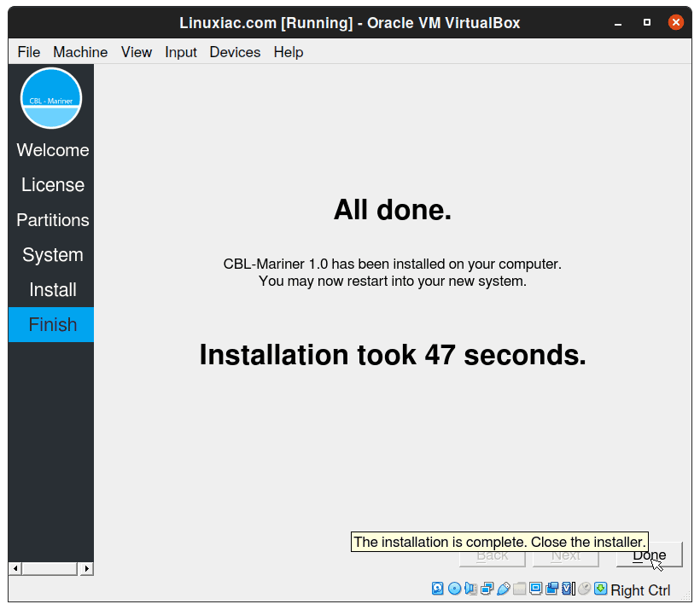Click the mouse integration status icon
The width and height of the screenshot is (700, 610).
pos(585,589)
